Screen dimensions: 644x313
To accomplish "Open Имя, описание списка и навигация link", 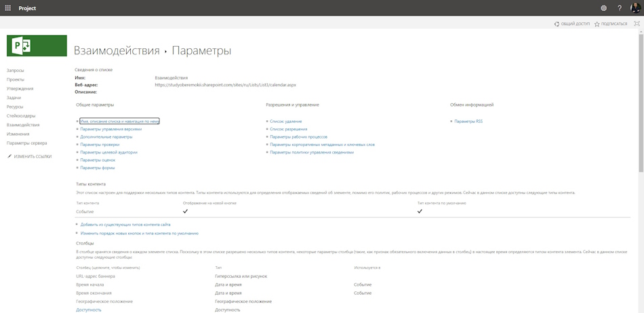I will pyautogui.click(x=119, y=122).
